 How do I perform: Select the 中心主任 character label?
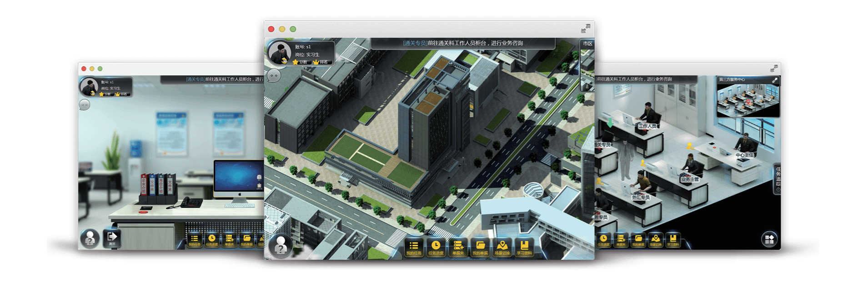tap(744, 155)
